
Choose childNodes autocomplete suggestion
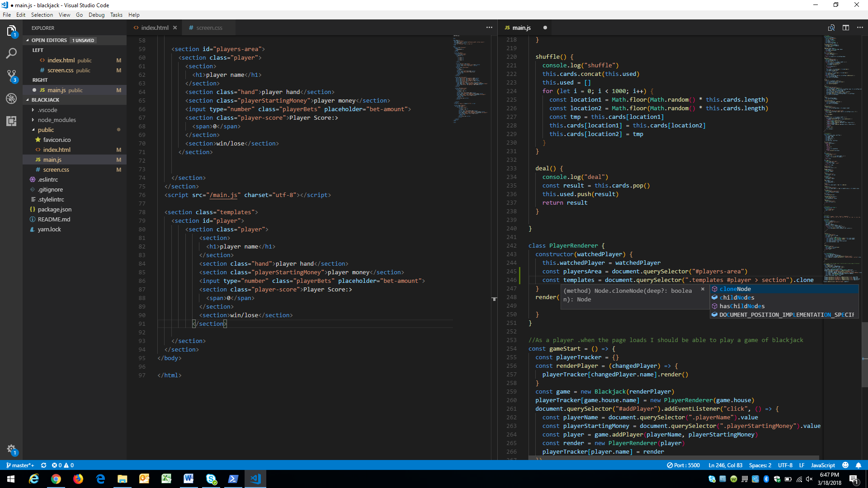(x=784, y=297)
